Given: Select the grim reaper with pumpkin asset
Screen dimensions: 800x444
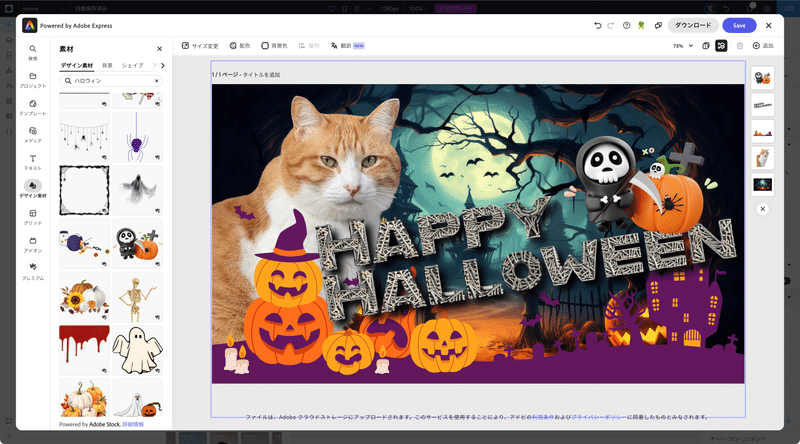Looking at the screenshot, I should point(137,243).
